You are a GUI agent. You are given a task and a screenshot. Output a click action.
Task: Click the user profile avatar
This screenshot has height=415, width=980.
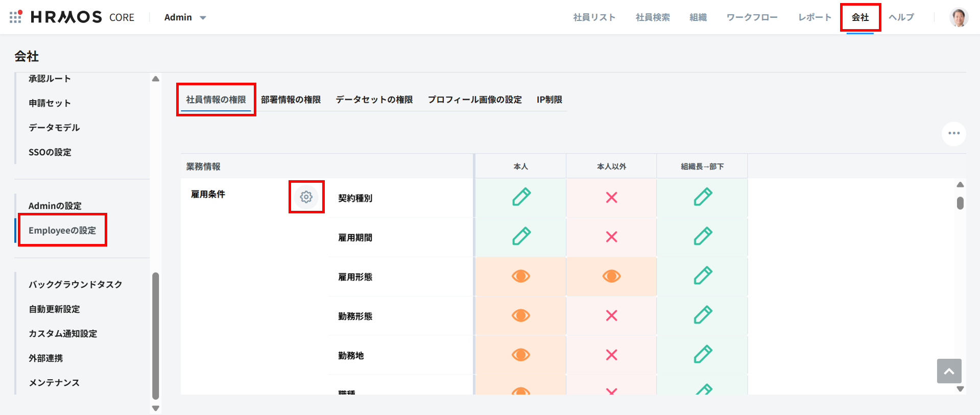pyautogui.click(x=959, y=17)
